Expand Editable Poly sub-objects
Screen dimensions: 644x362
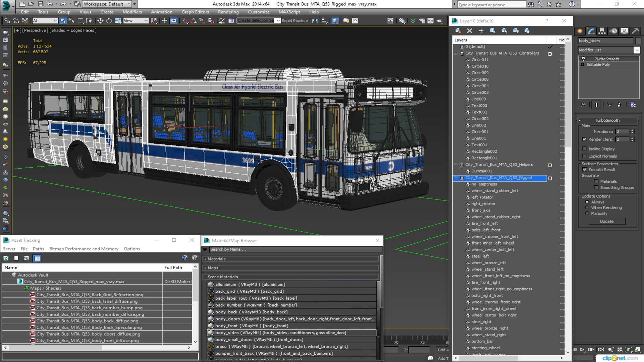click(x=583, y=64)
